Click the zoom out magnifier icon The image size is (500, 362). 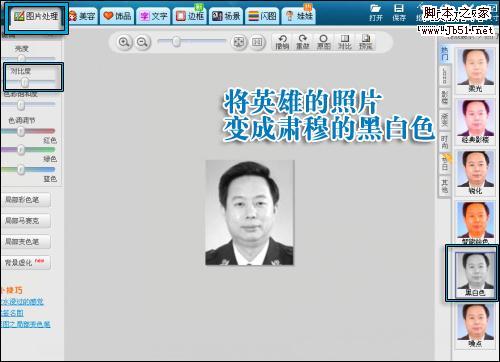pyautogui.click(x=142, y=42)
